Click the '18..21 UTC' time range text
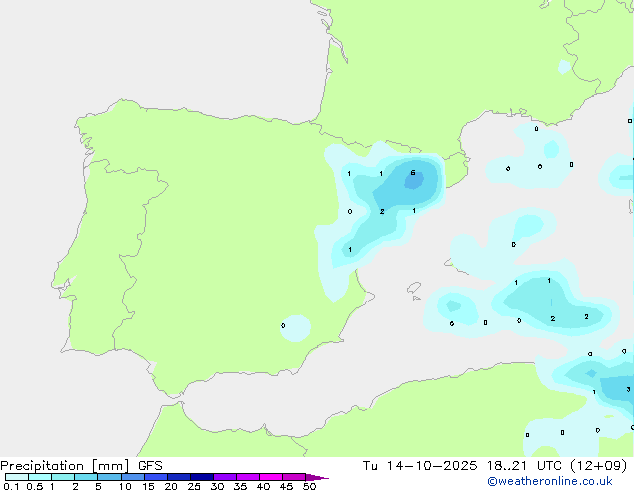The width and height of the screenshot is (634, 490). [524, 466]
